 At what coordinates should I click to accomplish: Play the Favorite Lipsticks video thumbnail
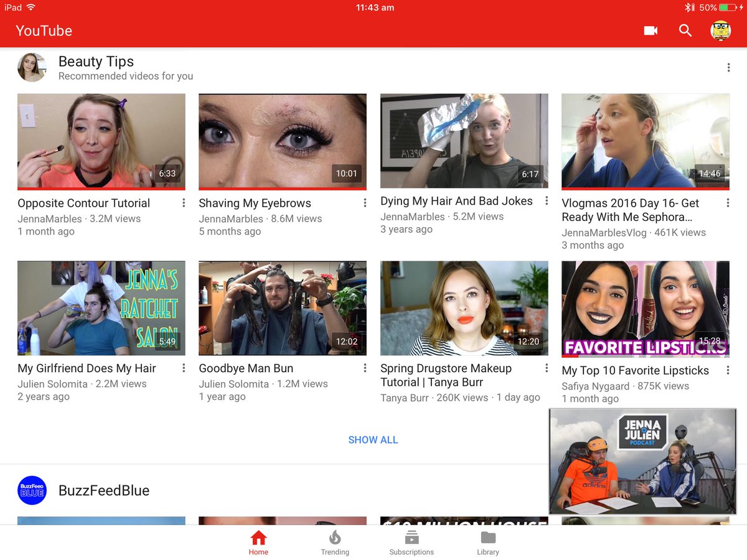(646, 309)
